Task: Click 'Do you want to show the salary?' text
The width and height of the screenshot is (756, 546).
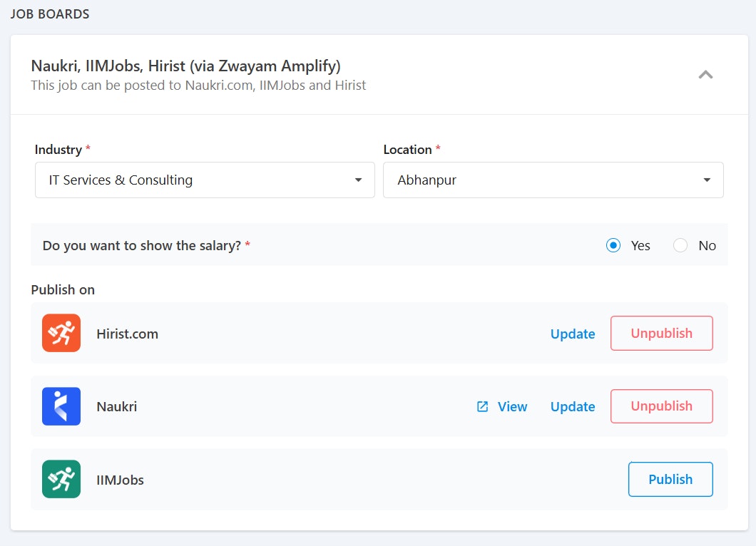Action: coord(142,246)
